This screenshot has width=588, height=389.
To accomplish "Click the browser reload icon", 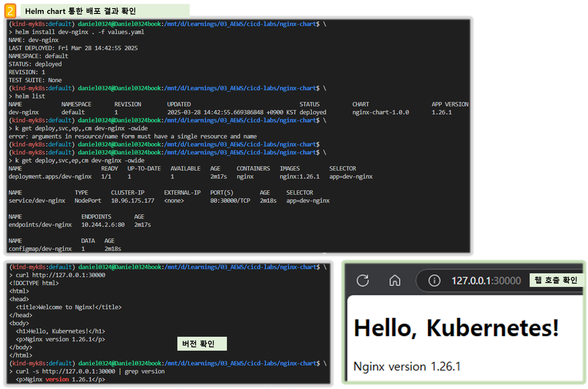I will pos(363,280).
